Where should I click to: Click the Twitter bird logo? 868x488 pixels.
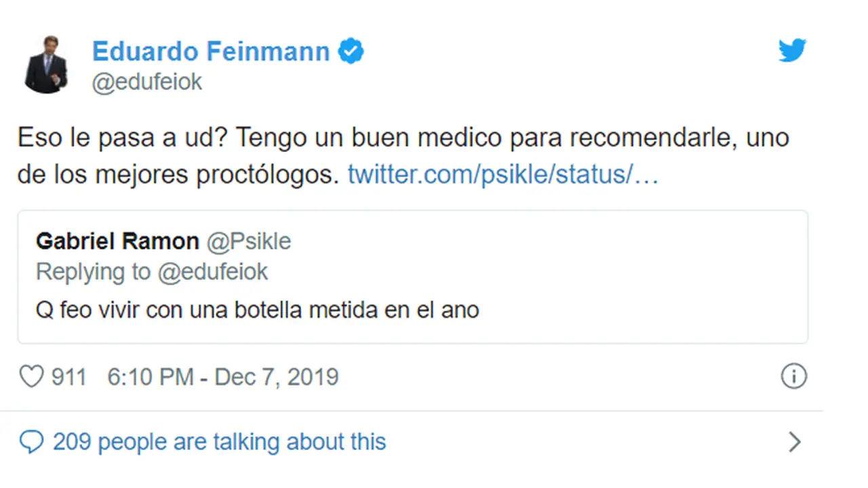point(792,51)
